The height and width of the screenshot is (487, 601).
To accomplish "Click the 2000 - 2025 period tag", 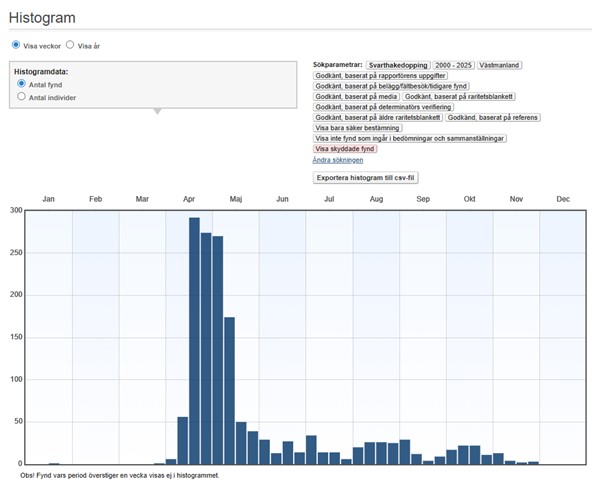I will pos(454,65).
